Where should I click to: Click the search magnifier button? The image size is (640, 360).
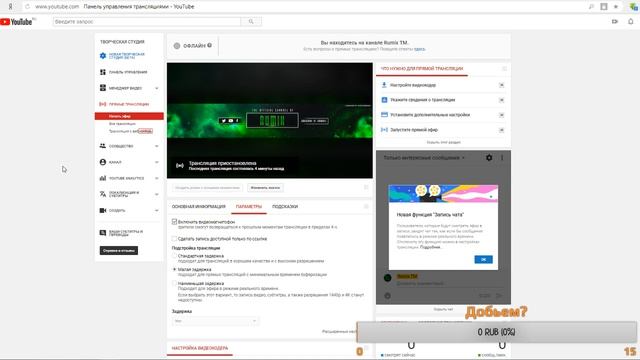[x=251, y=22]
